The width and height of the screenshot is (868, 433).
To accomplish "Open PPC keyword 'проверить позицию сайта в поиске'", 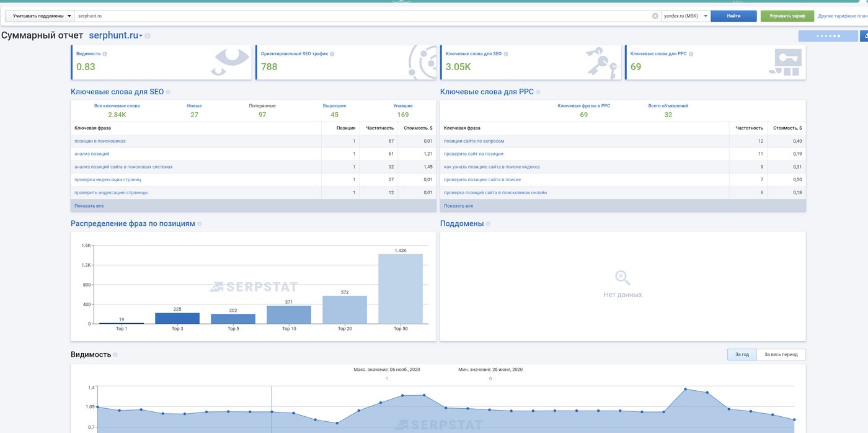I will (x=482, y=180).
